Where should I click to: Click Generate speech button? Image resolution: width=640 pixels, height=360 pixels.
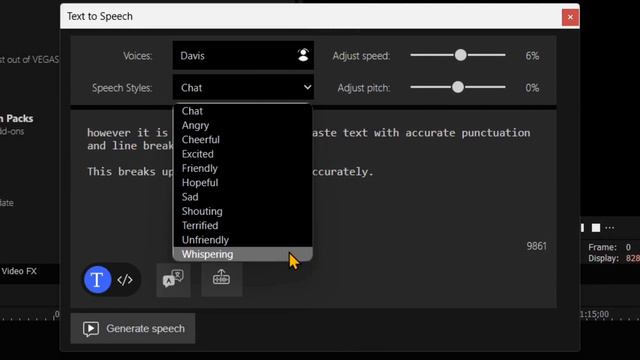tap(133, 329)
